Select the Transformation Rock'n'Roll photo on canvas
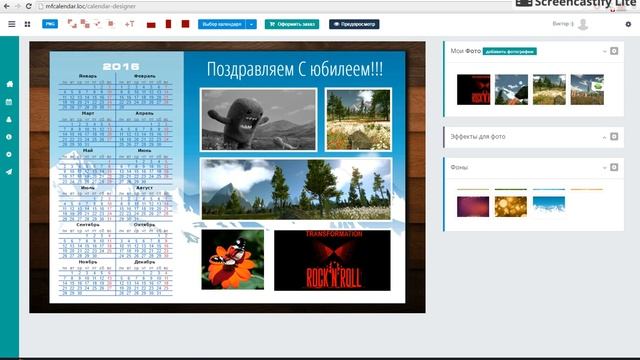This screenshot has width=640, height=360. click(x=332, y=260)
